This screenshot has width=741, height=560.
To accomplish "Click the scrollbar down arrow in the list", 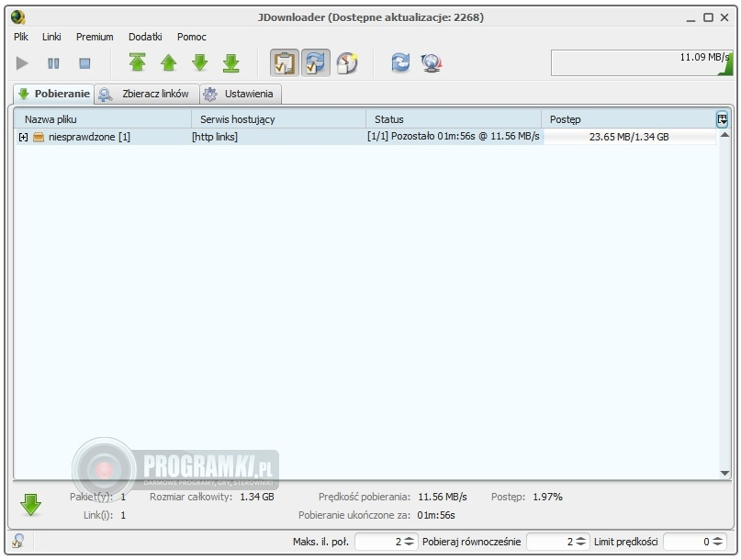I will [x=724, y=473].
